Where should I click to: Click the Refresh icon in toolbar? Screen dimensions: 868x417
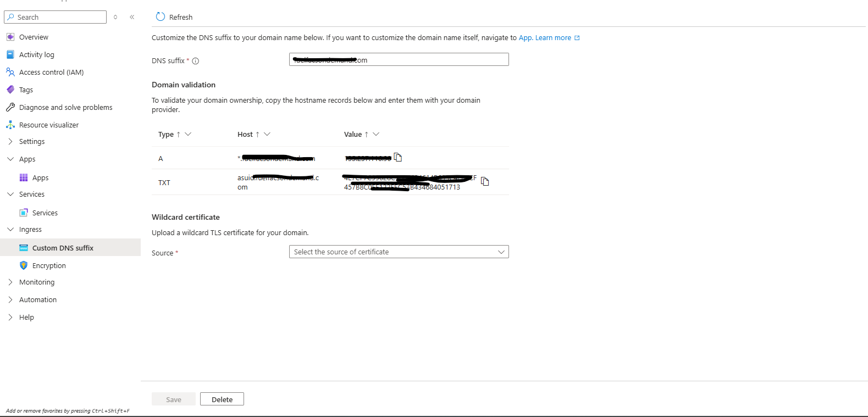[161, 16]
